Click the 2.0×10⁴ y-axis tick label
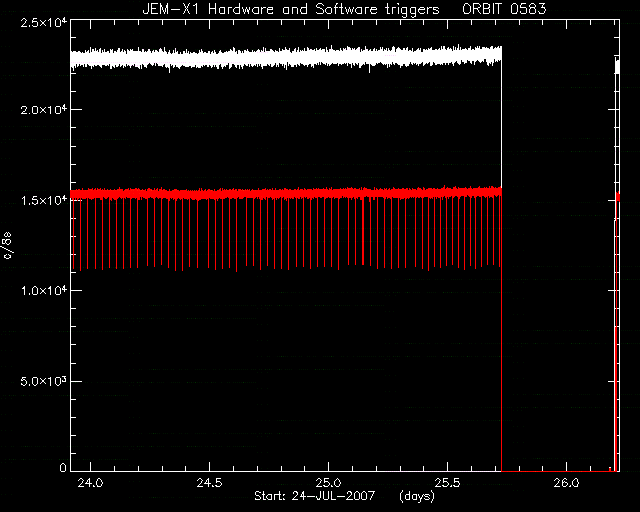The height and width of the screenshot is (512, 640). (x=44, y=110)
